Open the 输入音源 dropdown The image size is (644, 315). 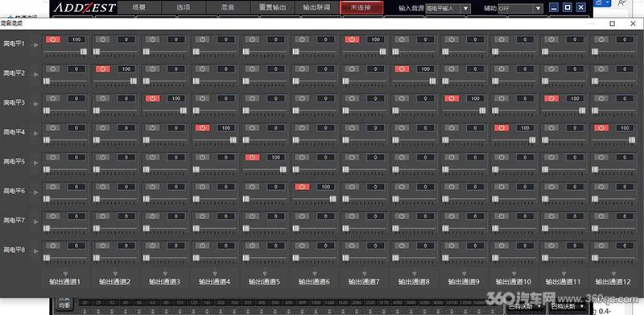[448, 8]
